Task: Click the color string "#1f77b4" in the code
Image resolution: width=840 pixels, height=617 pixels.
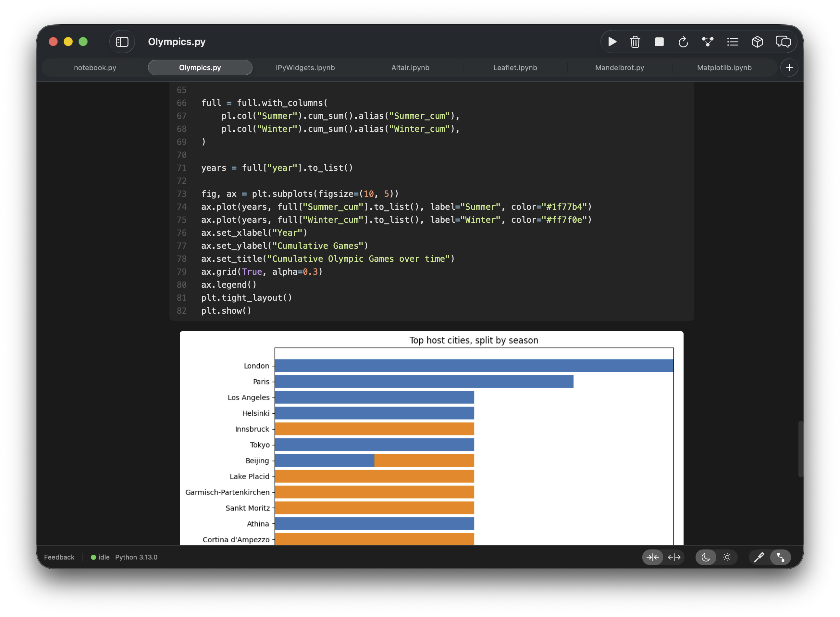Action: pos(564,207)
